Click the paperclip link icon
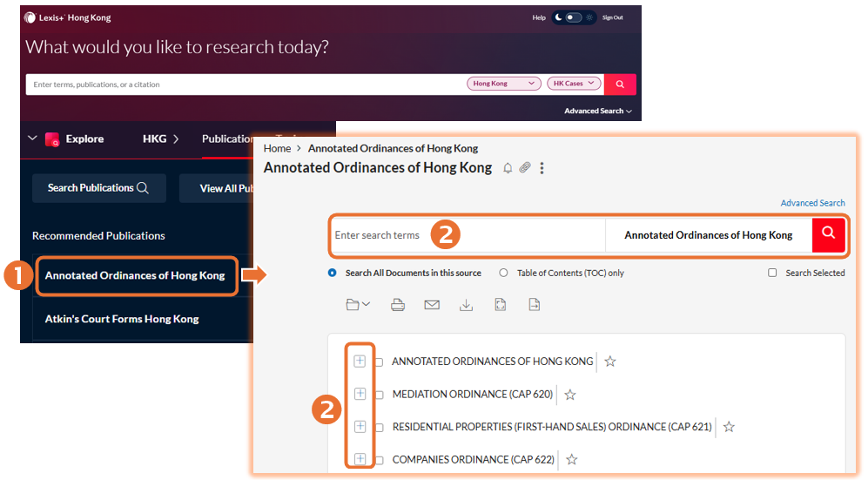The image size is (868, 480). click(524, 168)
